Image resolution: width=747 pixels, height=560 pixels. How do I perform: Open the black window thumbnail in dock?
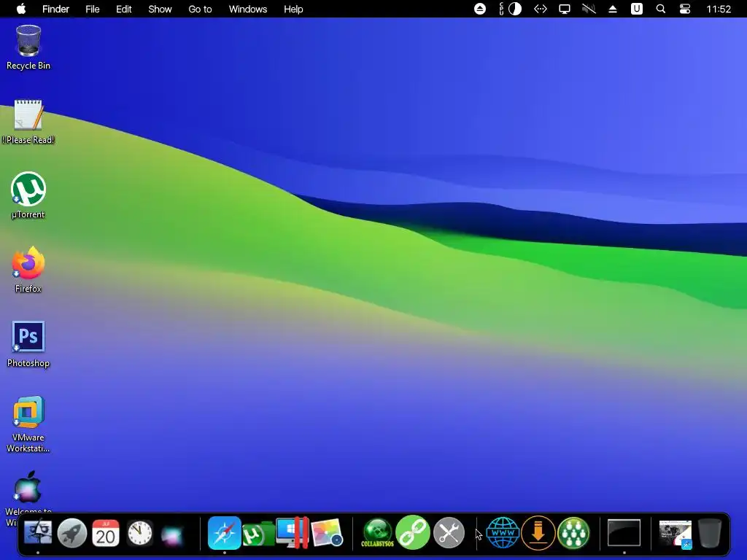(x=624, y=533)
